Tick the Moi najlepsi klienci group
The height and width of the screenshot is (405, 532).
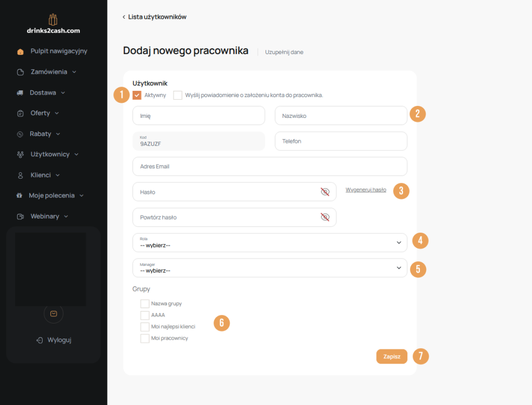(145, 327)
